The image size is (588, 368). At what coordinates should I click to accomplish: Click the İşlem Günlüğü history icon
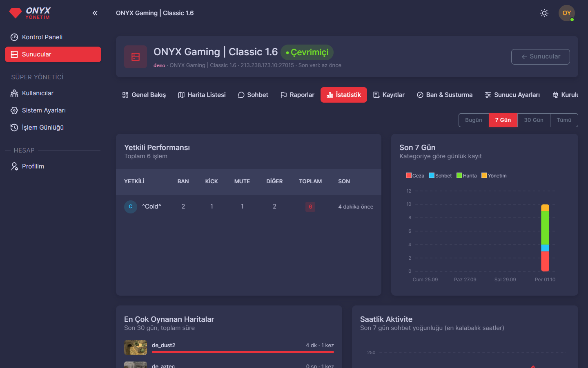click(x=14, y=128)
